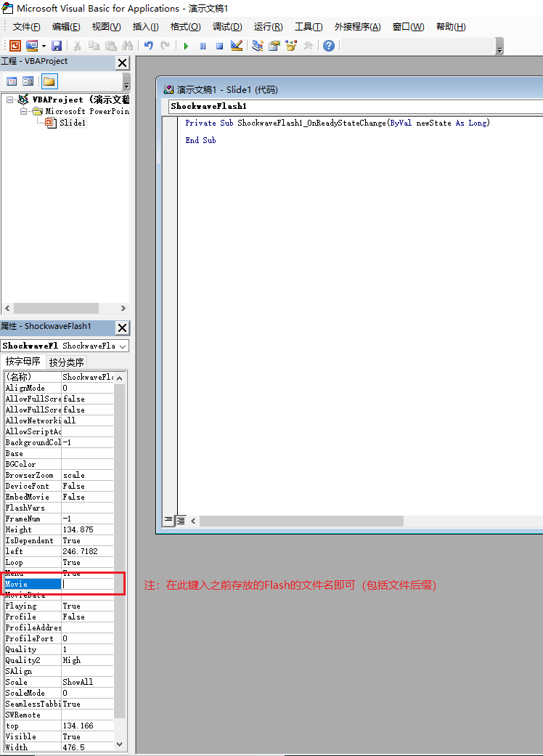
Task: Click the End Sub line in code
Action: [x=200, y=140]
